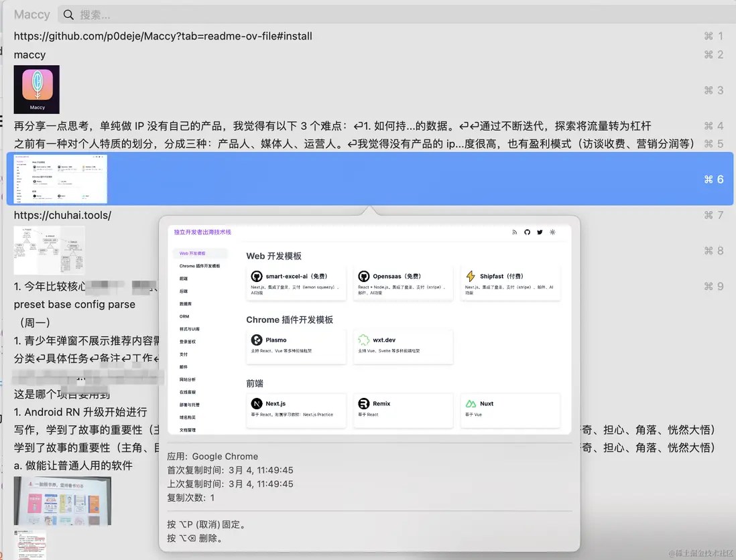Image resolution: width=736 pixels, height=560 pixels.
Task: Click the Twitter bird icon in preview header
Action: tap(540, 232)
